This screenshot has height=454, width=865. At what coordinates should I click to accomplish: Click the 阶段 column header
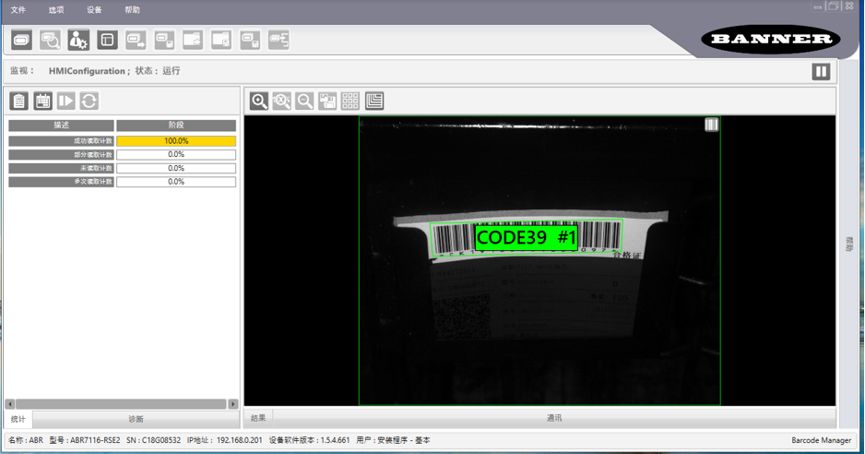tap(176, 125)
